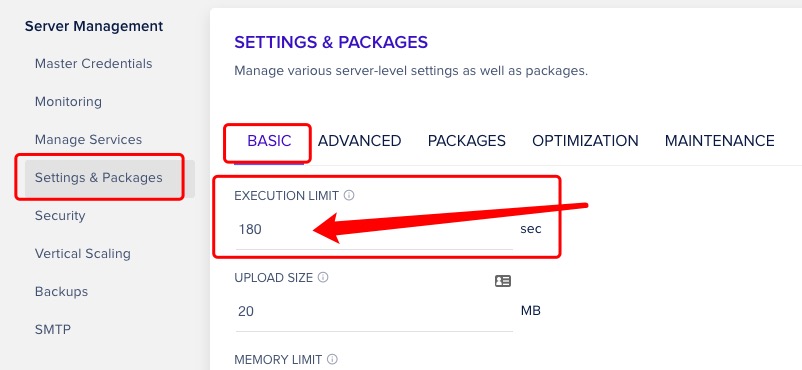802x370 pixels.
Task: Click the Server Management heading
Action: (94, 26)
